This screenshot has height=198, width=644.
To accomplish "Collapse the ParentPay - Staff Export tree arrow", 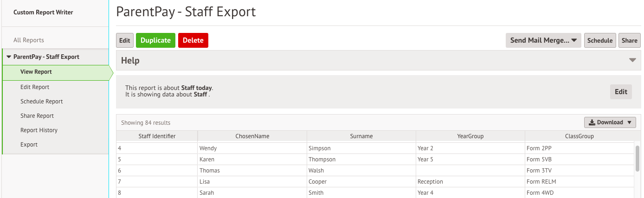I will pyautogui.click(x=9, y=57).
